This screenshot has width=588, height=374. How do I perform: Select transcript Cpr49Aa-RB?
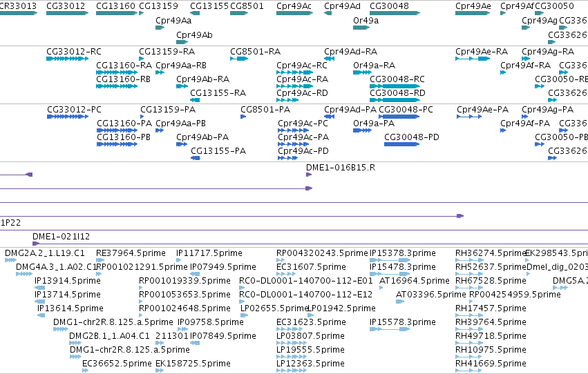(181, 66)
